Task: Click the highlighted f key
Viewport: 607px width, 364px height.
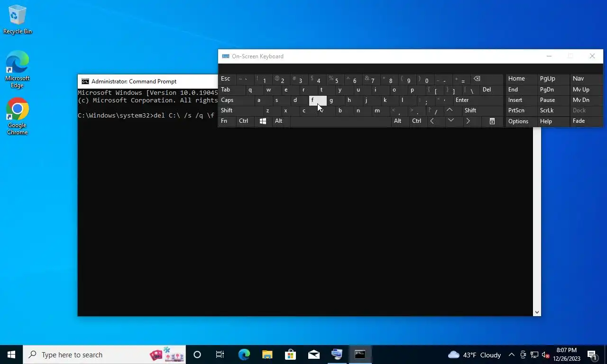Action: click(x=318, y=100)
